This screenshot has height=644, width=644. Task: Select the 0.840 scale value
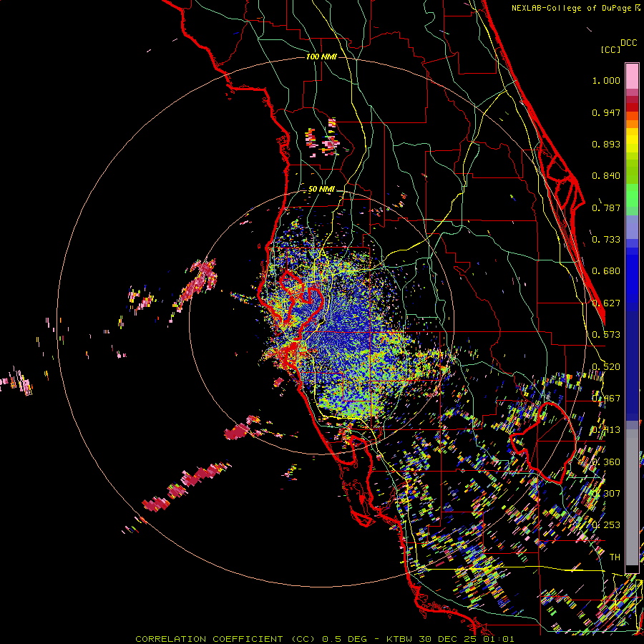click(x=606, y=176)
